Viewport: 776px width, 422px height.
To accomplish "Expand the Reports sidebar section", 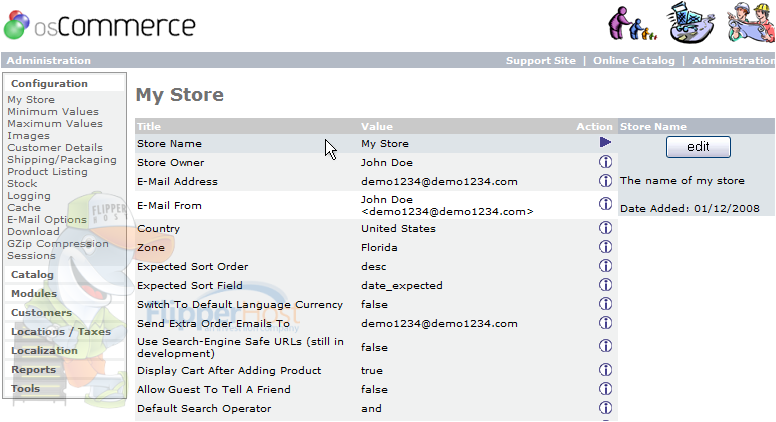I will click(x=34, y=370).
